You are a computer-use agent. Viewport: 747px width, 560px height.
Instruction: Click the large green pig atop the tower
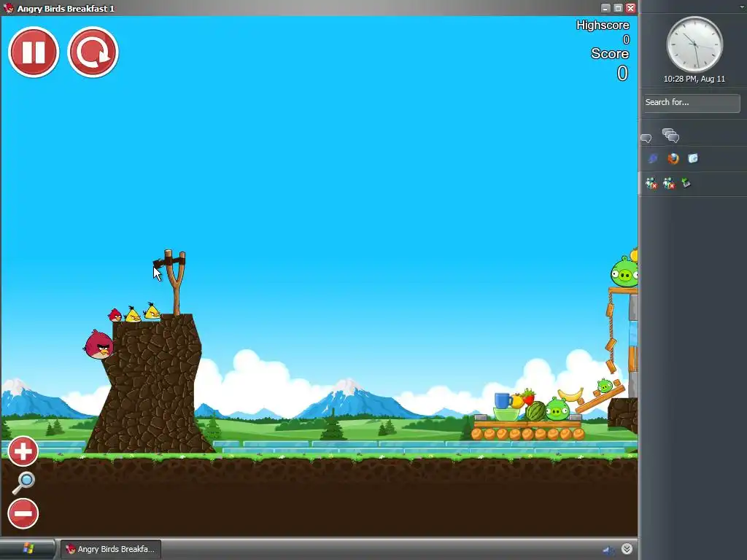click(624, 272)
